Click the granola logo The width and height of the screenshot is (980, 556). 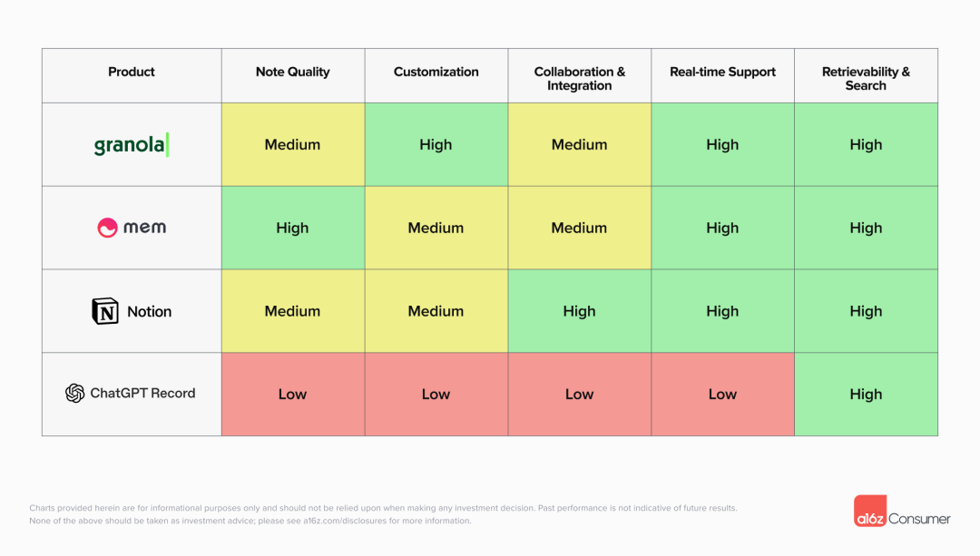(x=131, y=145)
